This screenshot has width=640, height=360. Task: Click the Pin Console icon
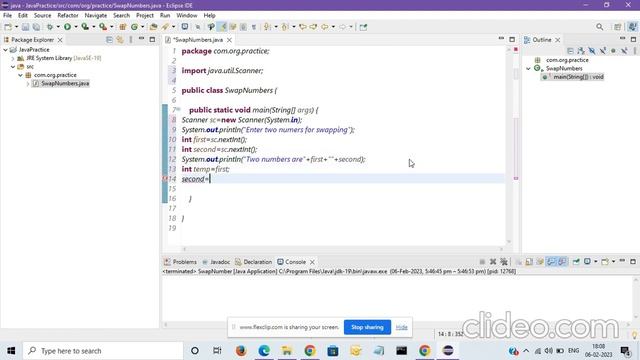tap(576, 262)
